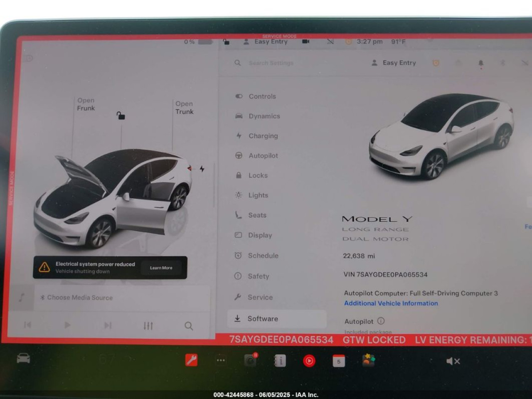Toggle the vehicle lock icon above car
The height and width of the screenshot is (399, 532).
pyautogui.click(x=121, y=115)
